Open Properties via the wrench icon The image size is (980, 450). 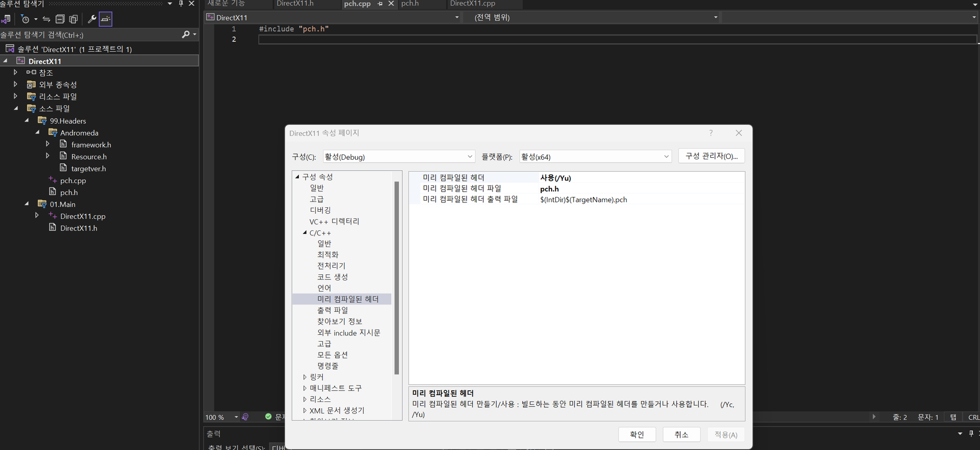pyautogui.click(x=92, y=19)
